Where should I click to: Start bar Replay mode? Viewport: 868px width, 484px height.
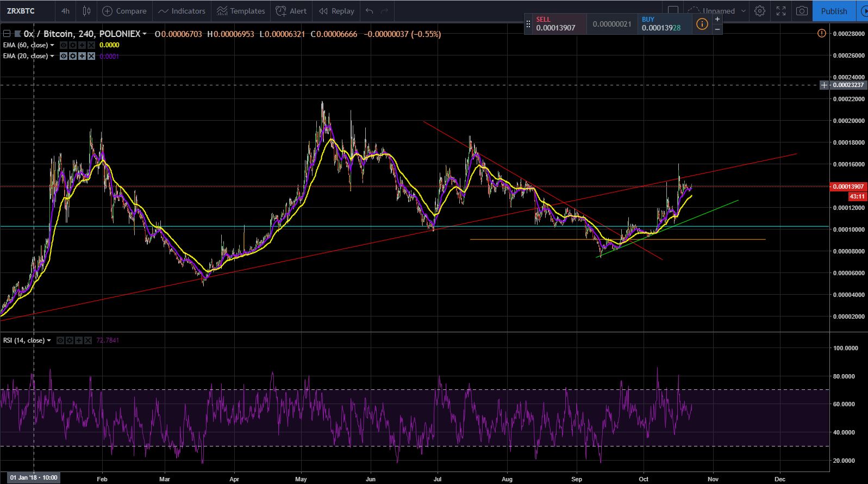click(x=336, y=11)
